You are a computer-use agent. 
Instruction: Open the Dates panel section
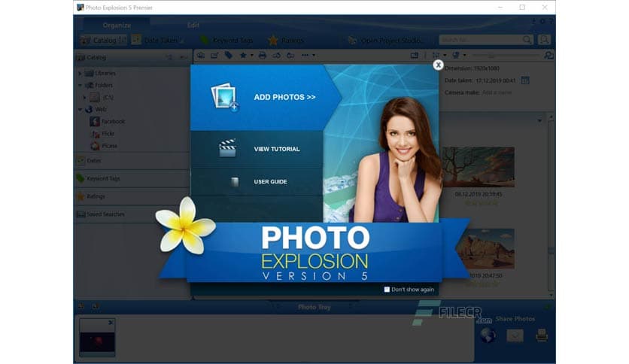coord(132,160)
